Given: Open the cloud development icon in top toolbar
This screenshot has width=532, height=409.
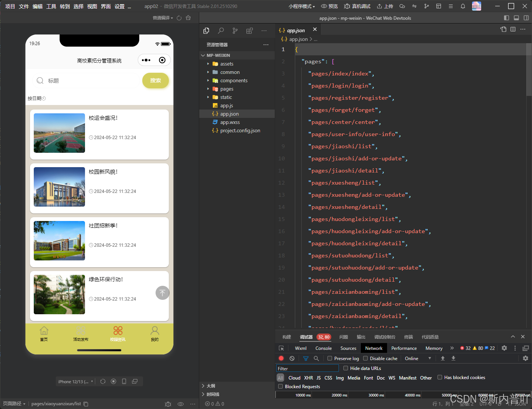Looking at the screenshot, I should pyautogui.click(x=402, y=6).
